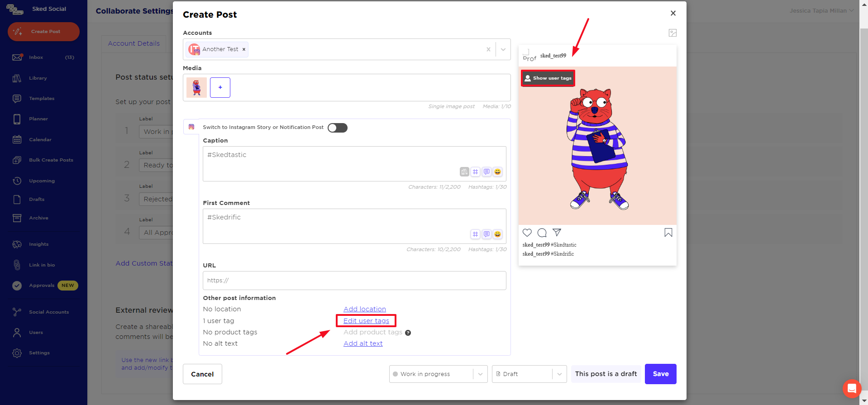Click the Edit user tags link
868x405 pixels.
click(366, 321)
